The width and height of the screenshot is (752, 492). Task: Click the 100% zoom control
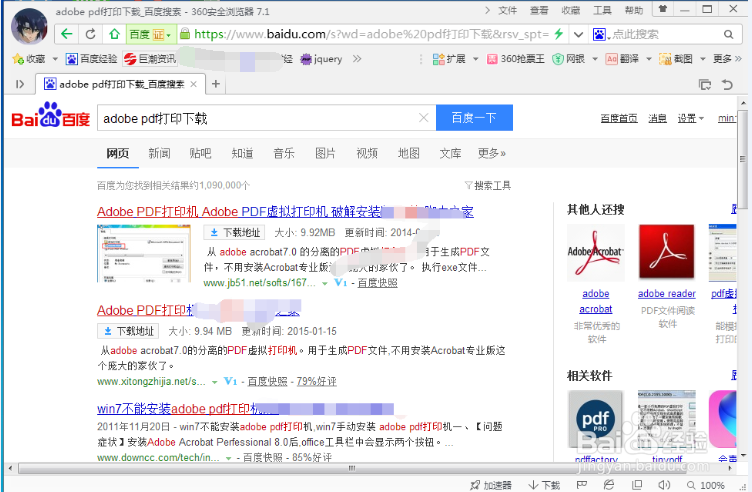click(x=705, y=485)
